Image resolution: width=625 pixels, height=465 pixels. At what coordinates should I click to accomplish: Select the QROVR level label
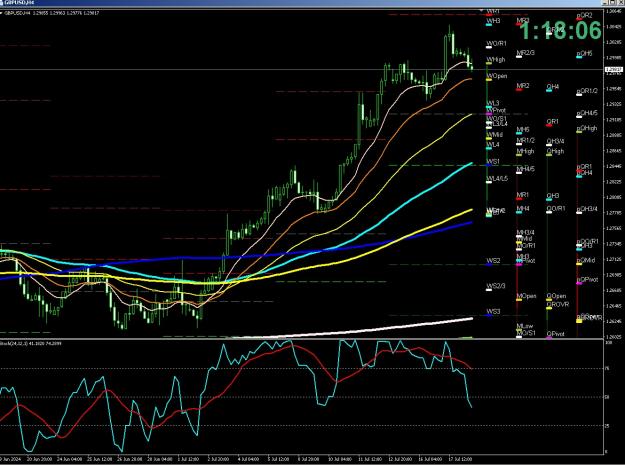pos(558,304)
